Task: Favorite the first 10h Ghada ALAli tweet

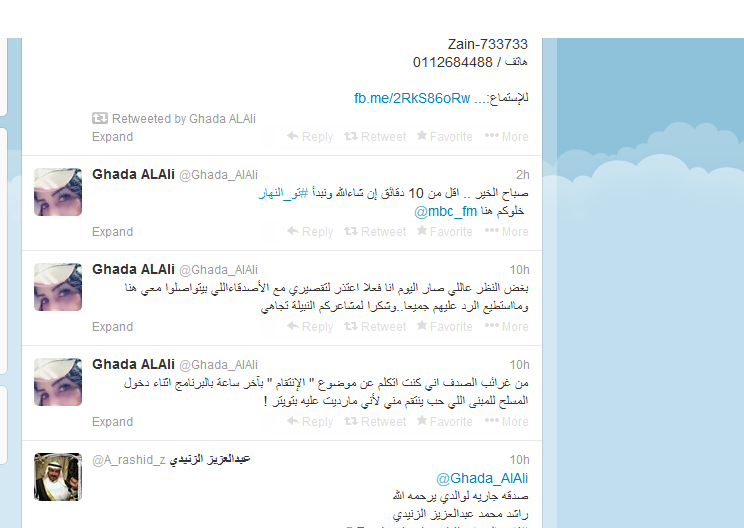Action: click(445, 326)
